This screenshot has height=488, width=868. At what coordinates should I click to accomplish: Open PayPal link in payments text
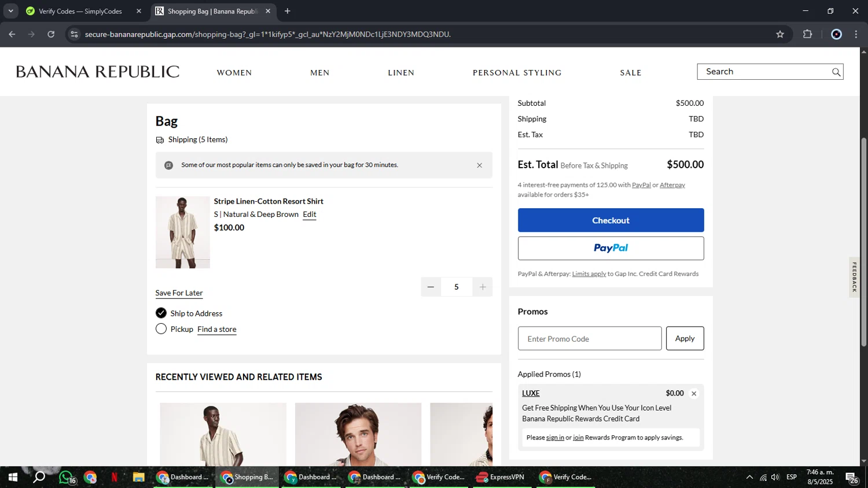click(641, 185)
